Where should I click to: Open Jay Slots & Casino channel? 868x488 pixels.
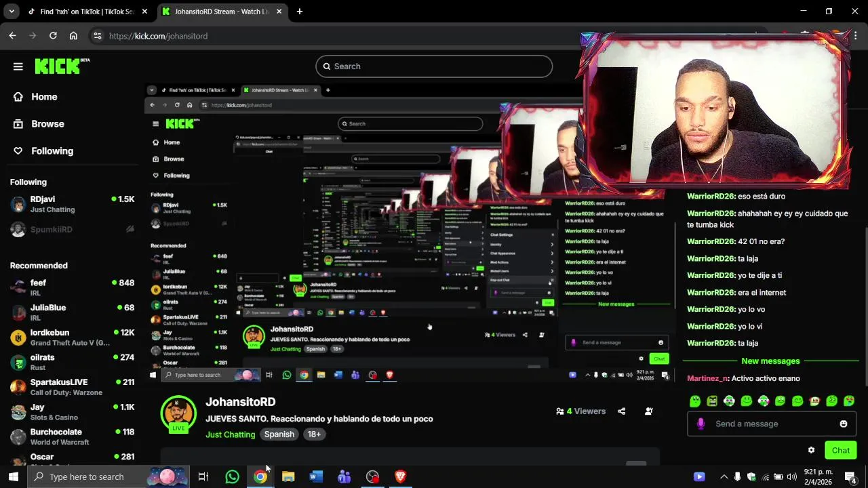coord(71,412)
